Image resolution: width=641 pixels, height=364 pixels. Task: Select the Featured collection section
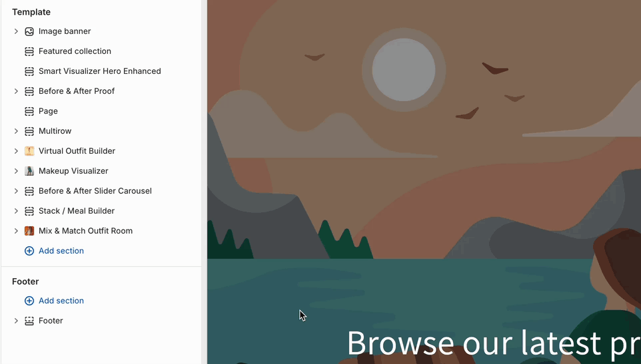[101, 51]
